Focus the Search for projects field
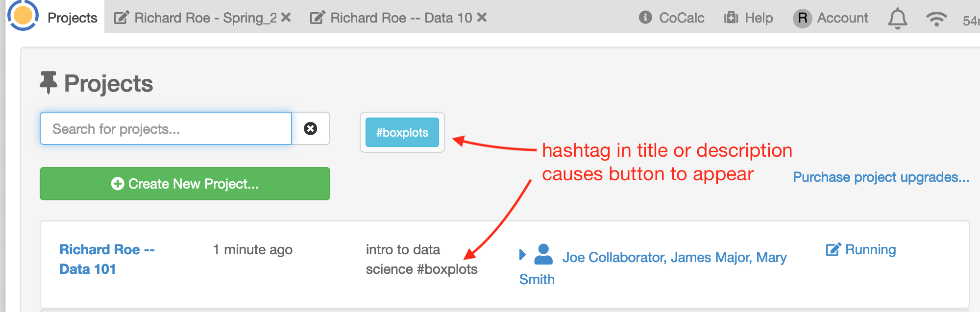Image resolution: width=980 pixels, height=312 pixels. tap(166, 129)
